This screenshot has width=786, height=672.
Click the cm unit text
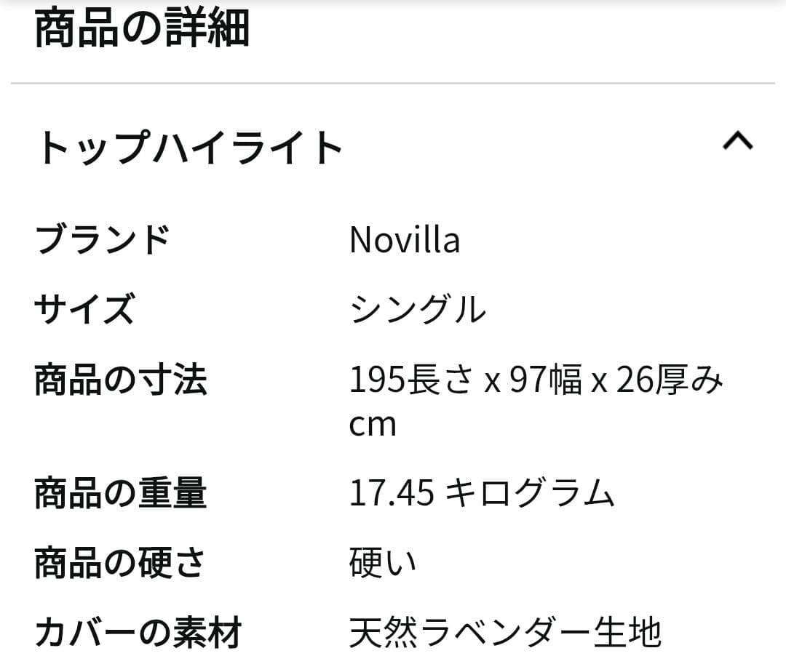tap(373, 424)
